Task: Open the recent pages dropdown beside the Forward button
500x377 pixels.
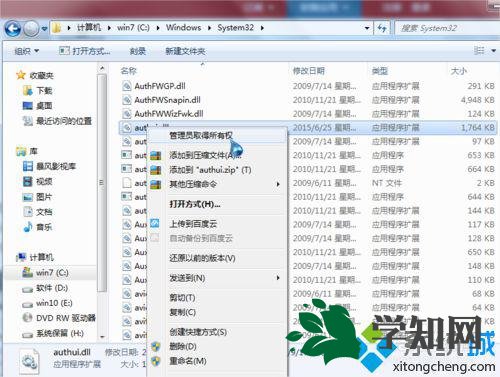Action: pyautogui.click(x=44, y=29)
